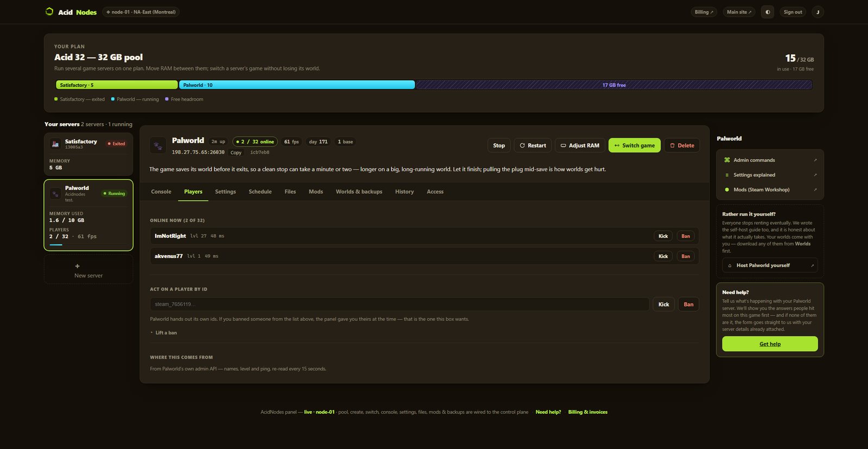Screen dimensions: 868x449
Task: Click the Satisfactory · 5 pool bar segment
Action: pos(117,85)
